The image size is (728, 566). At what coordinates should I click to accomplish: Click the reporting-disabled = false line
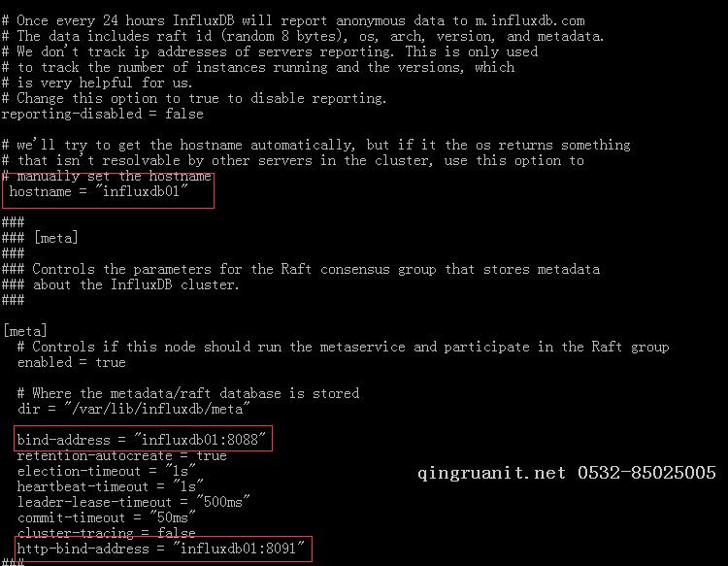tap(102, 114)
